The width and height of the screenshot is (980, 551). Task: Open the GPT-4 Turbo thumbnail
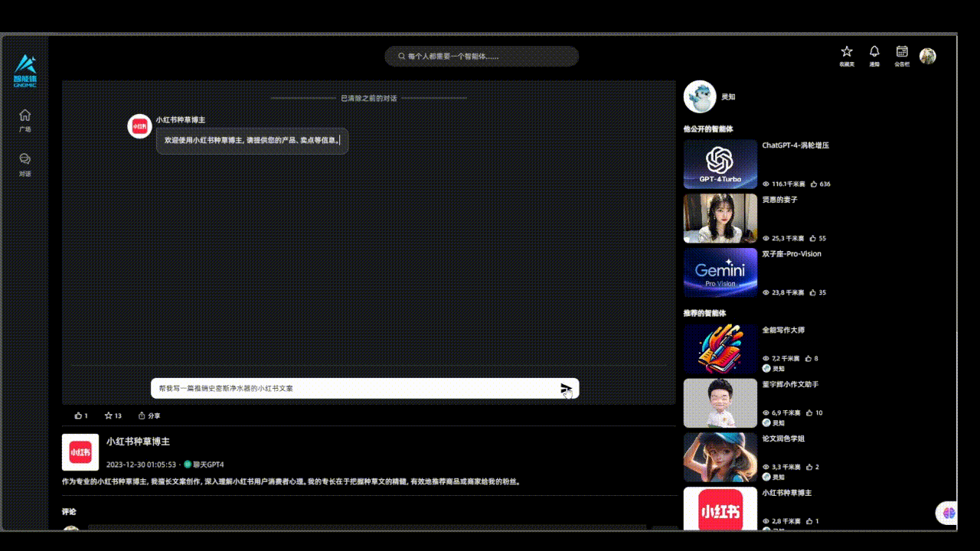720,164
